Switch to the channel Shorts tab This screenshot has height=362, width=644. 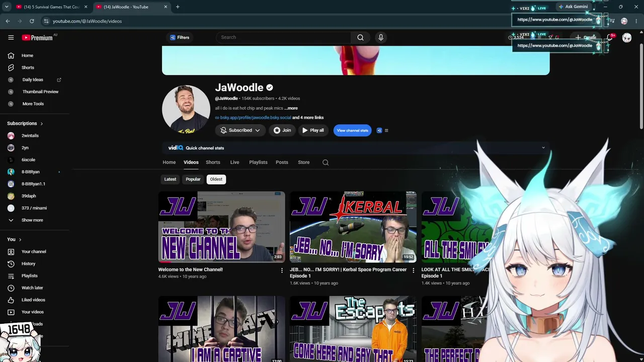[x=213, y=162]
